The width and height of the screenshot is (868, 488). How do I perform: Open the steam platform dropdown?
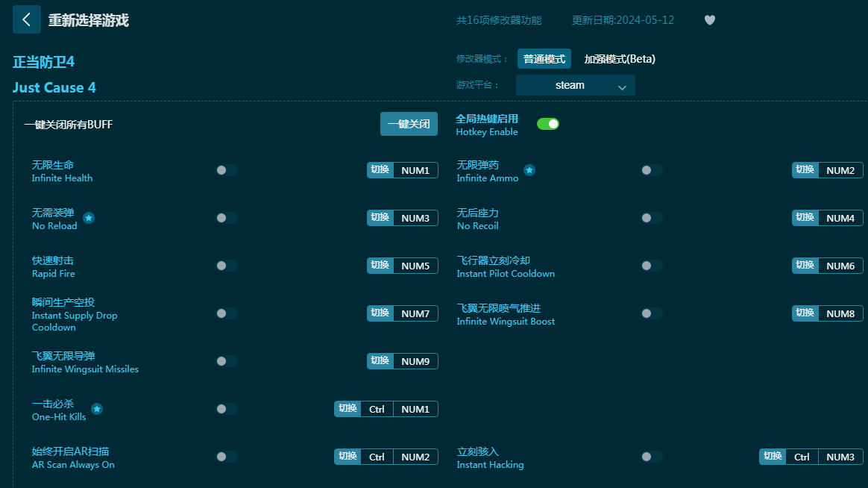point(575,85)
